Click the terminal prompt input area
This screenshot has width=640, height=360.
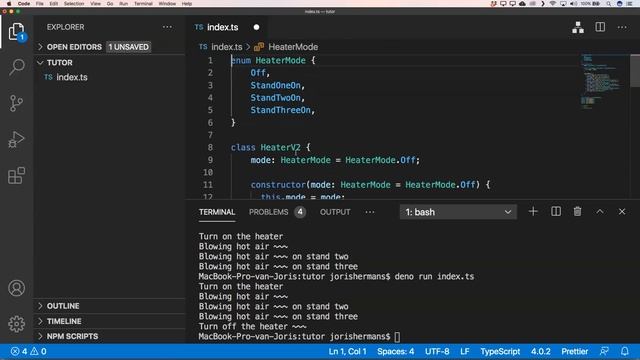point(397,337)
